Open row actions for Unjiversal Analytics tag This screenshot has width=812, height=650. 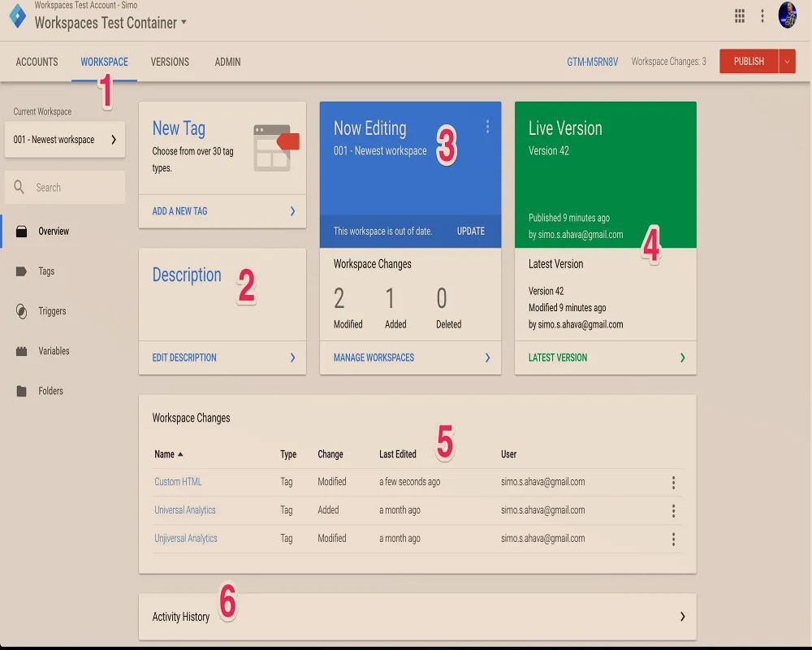coord(673,539)
